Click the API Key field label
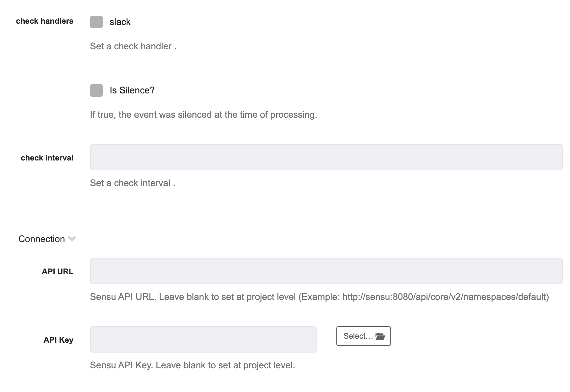570x392 pixels. [x=59, y=340]
